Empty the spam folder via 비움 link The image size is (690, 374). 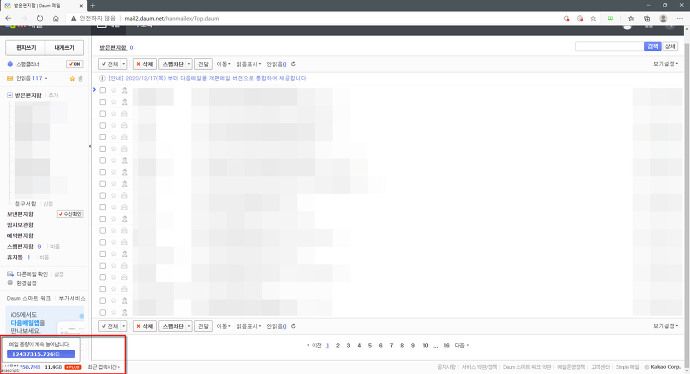[55, 247]
